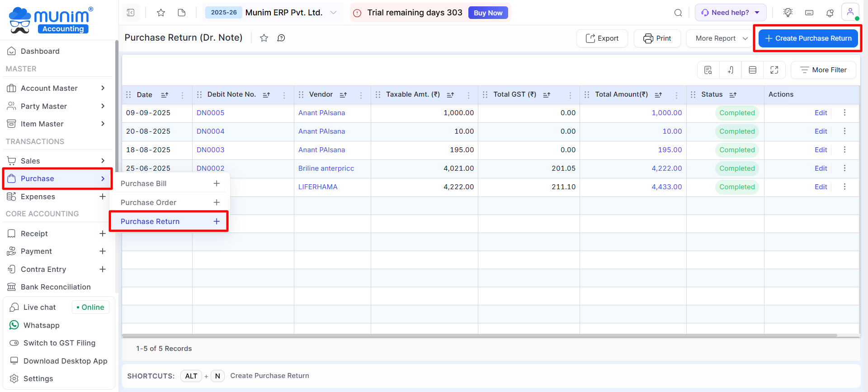Open three-dot actions menu for DN0005 row
This screenshot has width=868, height=392.
point(844,113)
